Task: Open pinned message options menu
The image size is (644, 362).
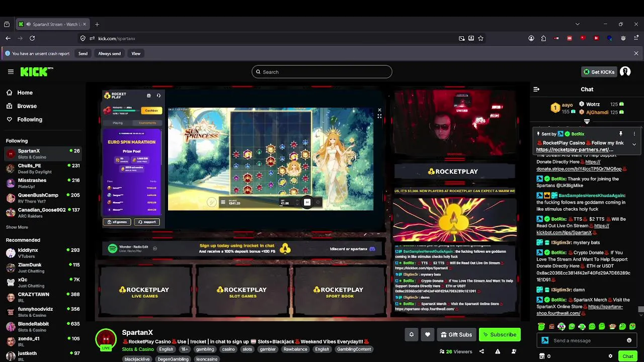Action: (x=634, y=134)
